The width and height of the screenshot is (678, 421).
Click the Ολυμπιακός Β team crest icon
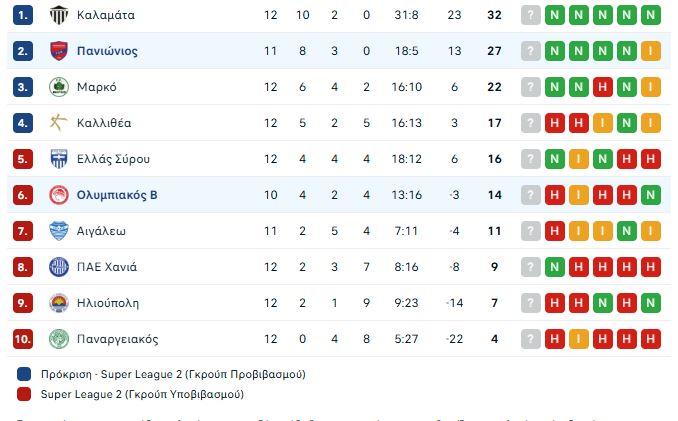[x=57, y=195]
